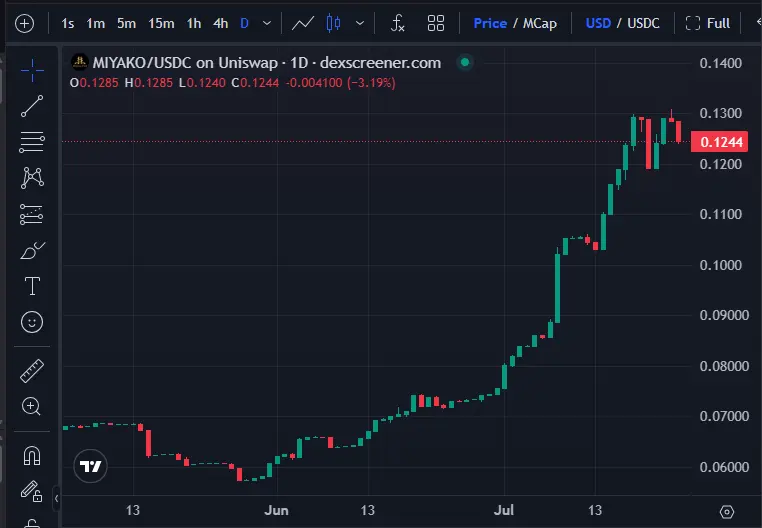Add a symbol with the plus icon

(24, 23)
